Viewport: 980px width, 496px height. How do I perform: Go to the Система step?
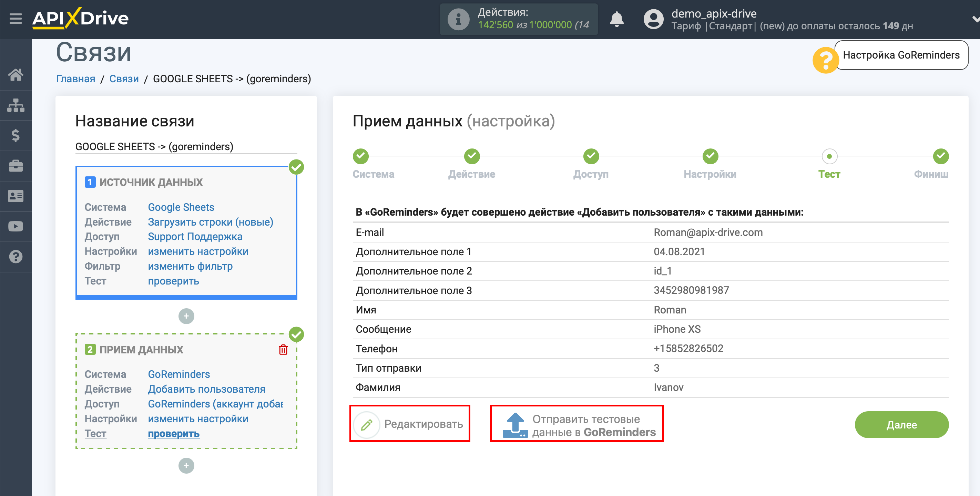[x=360, y=156]
